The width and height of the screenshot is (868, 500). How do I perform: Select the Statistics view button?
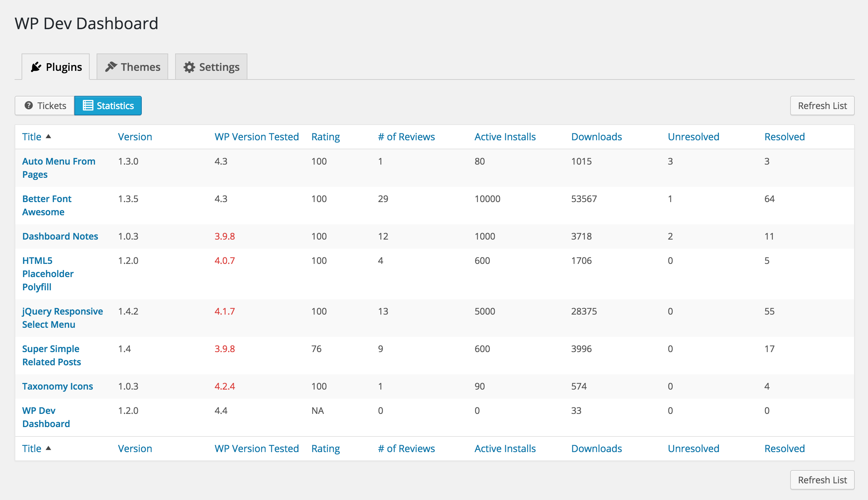108,106
